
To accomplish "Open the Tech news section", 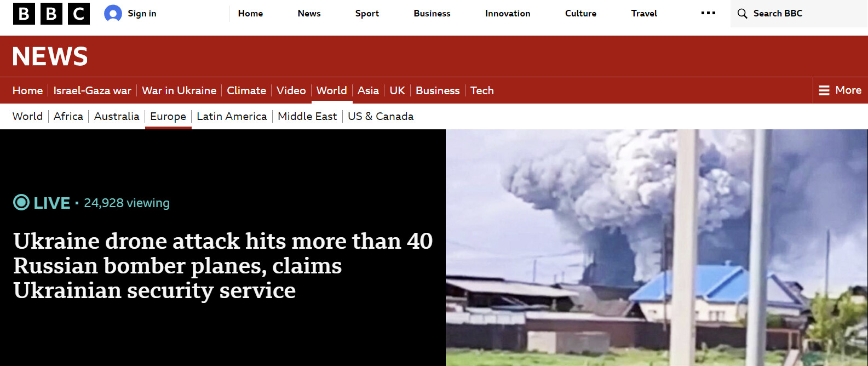I will 482,90.
